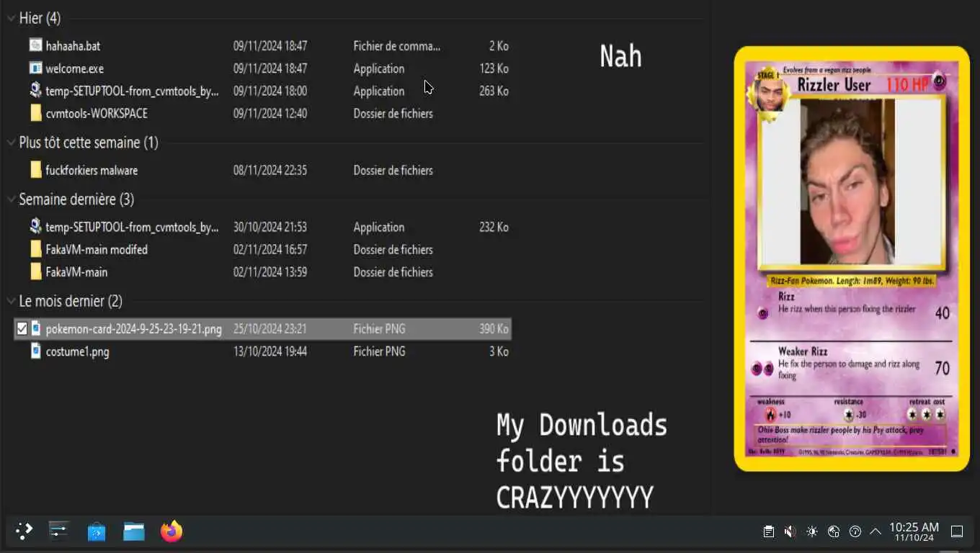Click the Le mois dernier (2) heading
Image resolution: width=980 pixels, height=553 pixels.
point(71,301)
